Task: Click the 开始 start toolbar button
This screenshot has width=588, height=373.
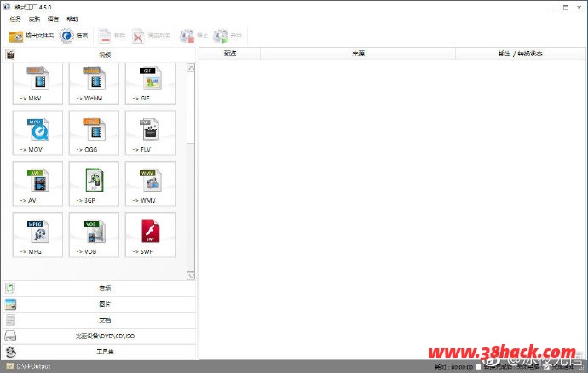Action: click(228, 36)
